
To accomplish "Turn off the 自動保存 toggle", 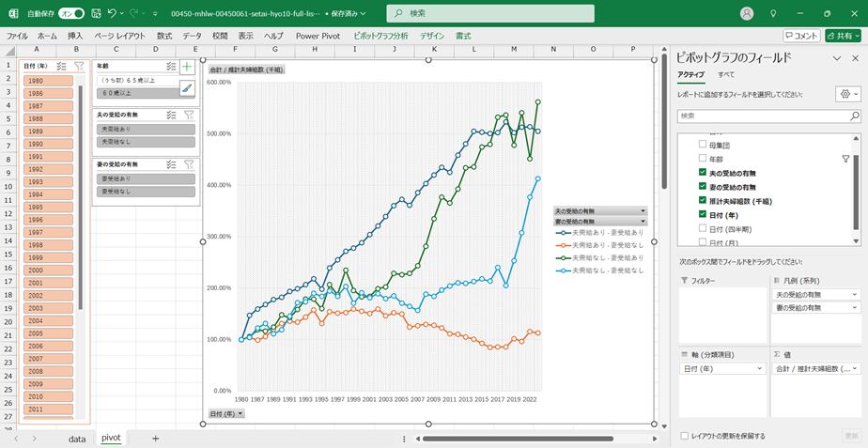I will [x=71, y=14].
